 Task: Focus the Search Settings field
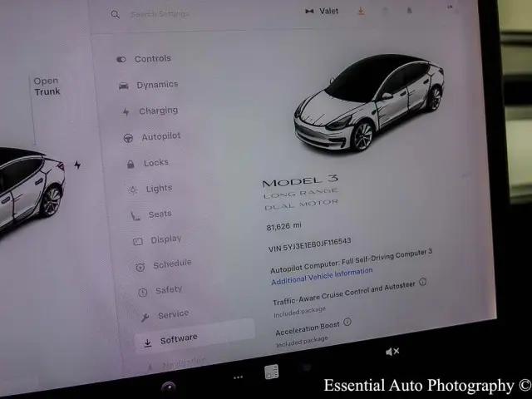point(160,14)
